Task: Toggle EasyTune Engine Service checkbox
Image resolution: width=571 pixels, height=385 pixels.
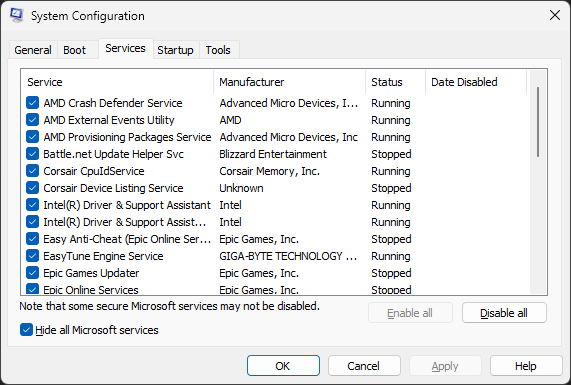Action: [32, 256]
